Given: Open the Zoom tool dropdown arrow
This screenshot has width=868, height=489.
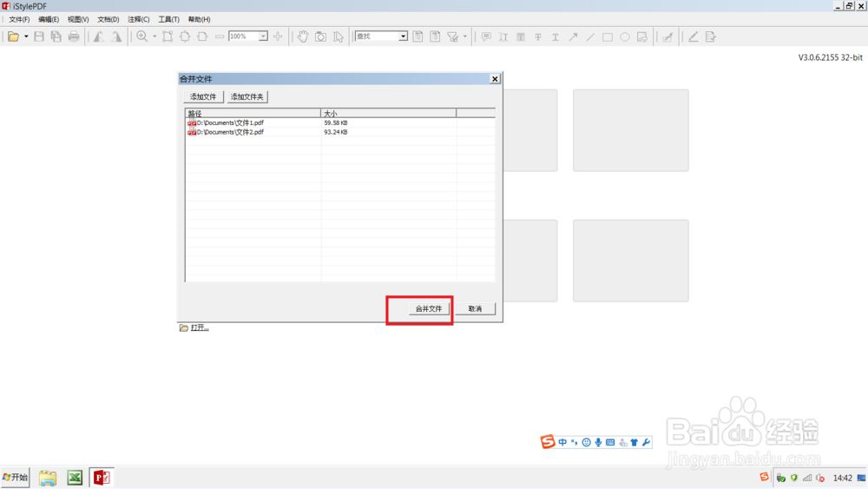Looking at the screenshot, I should [x=155, y=36].
